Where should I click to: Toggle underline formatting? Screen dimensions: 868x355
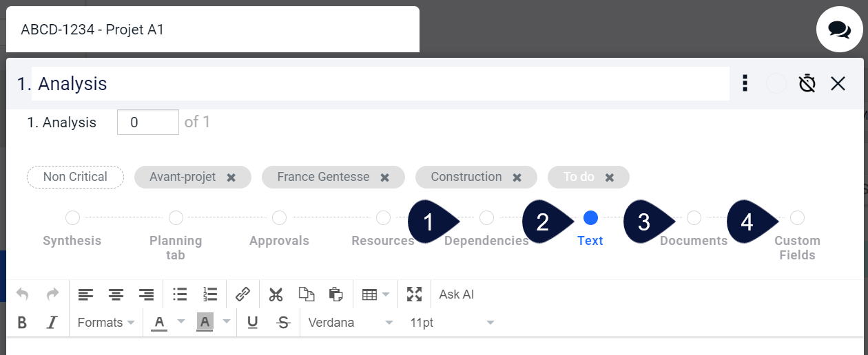point(253,323)
